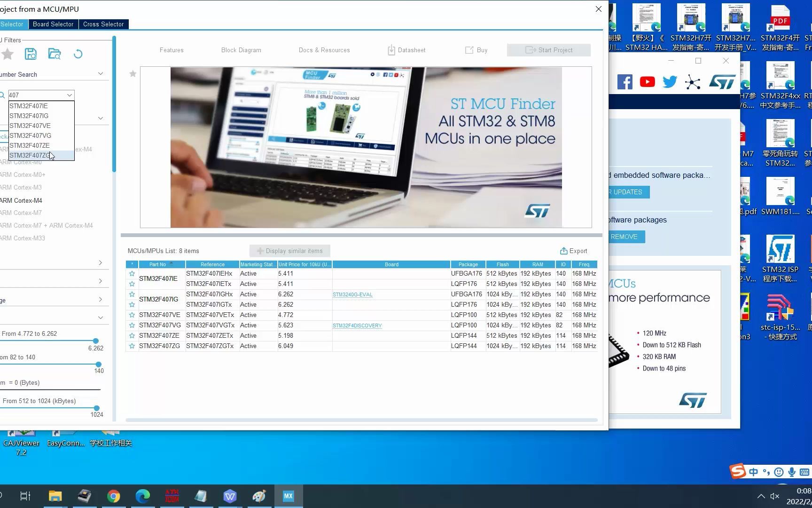This screenshot has width=812, height=508.
Task: Export the MCU list
Action: coord(573,251)
